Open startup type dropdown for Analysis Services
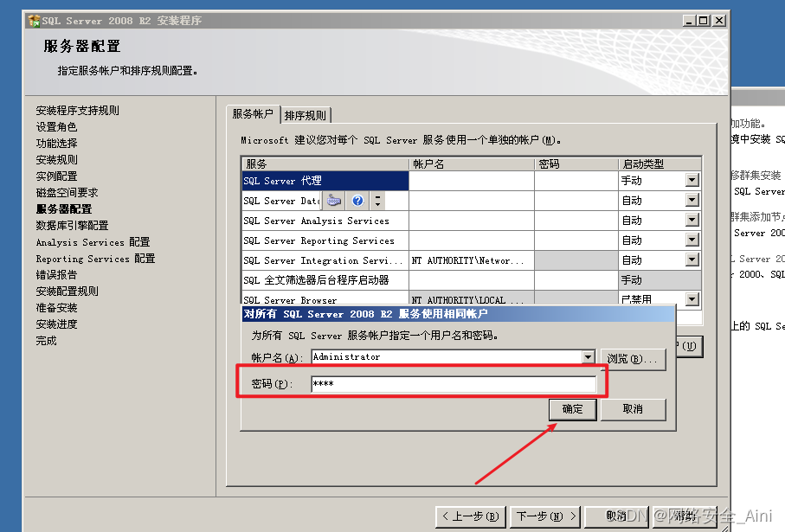Viewport: 785px width, 532px height. (692, 220)
